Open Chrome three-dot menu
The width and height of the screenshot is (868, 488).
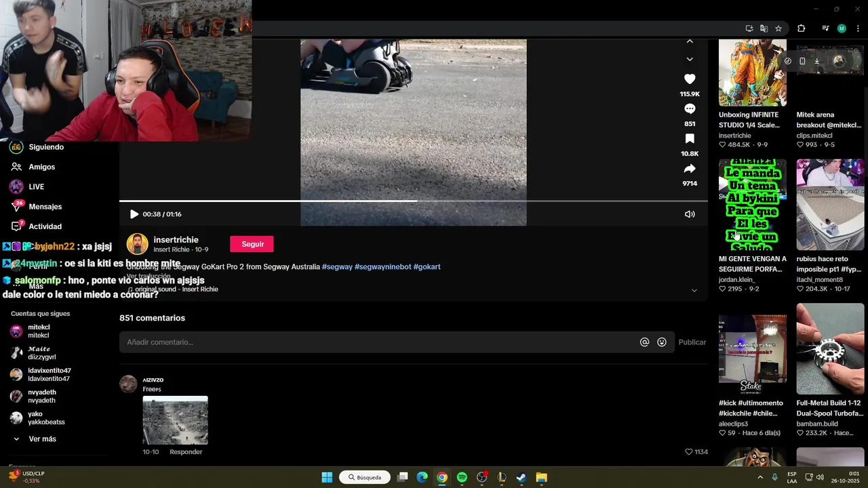[x=858, y=28]
